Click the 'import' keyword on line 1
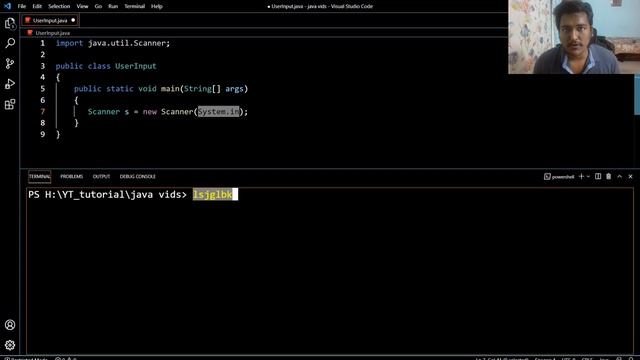Screen dimensions: 640x360 (69, 43)
